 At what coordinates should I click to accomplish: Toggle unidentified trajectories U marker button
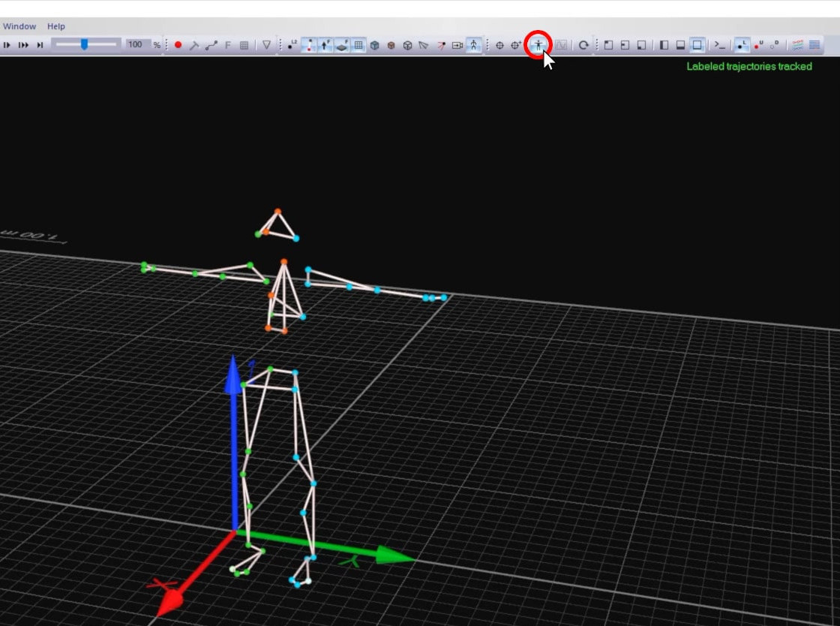click(758, 45)
